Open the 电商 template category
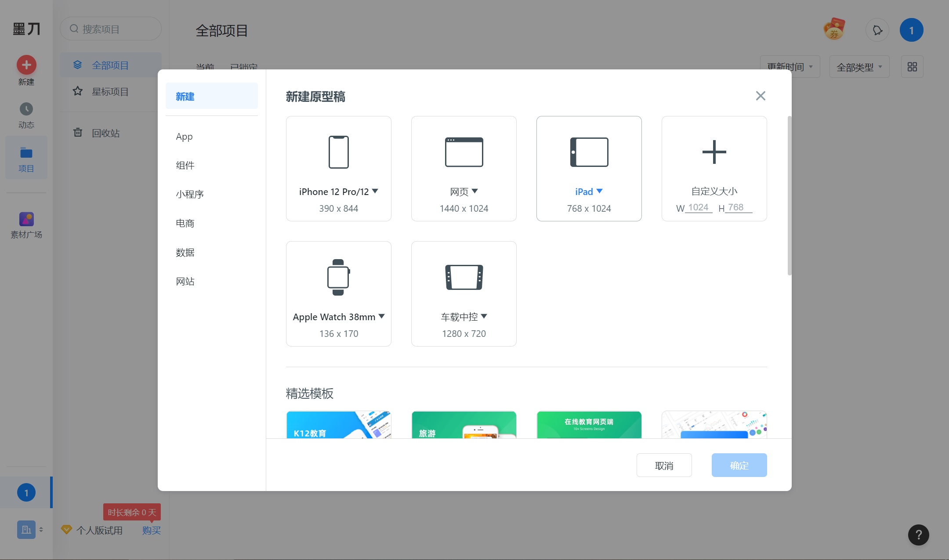 [x=185, y=223]
